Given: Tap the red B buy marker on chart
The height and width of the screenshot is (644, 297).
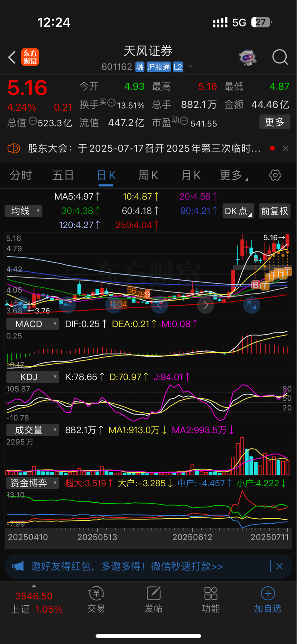Looking at the screenshot, I should [255, 285].
